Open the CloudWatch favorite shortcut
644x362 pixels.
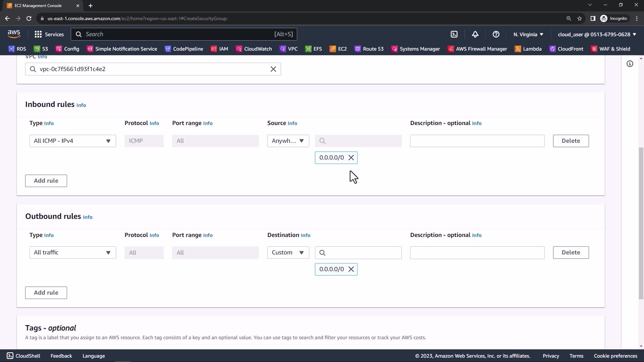(x=254, y=49)
